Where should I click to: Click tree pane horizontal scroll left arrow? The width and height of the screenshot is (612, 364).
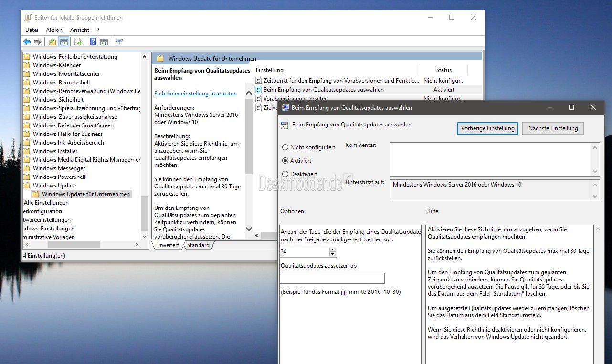27,244
